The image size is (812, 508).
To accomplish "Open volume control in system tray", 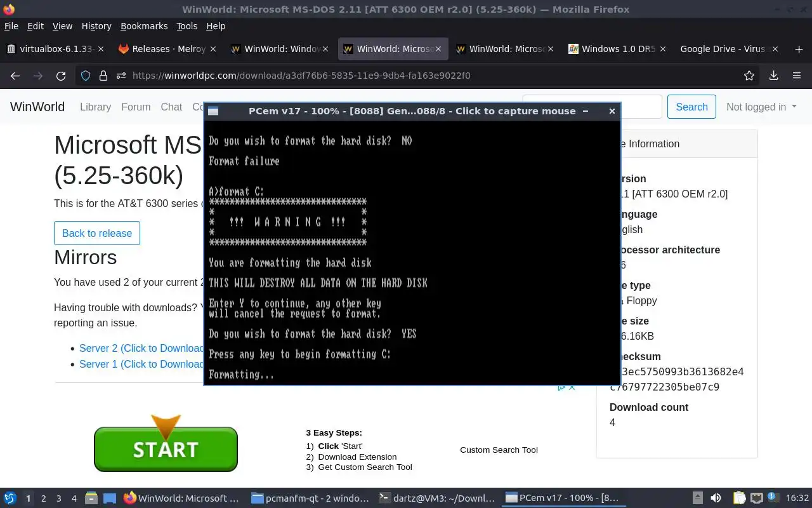I will point(716,498).
